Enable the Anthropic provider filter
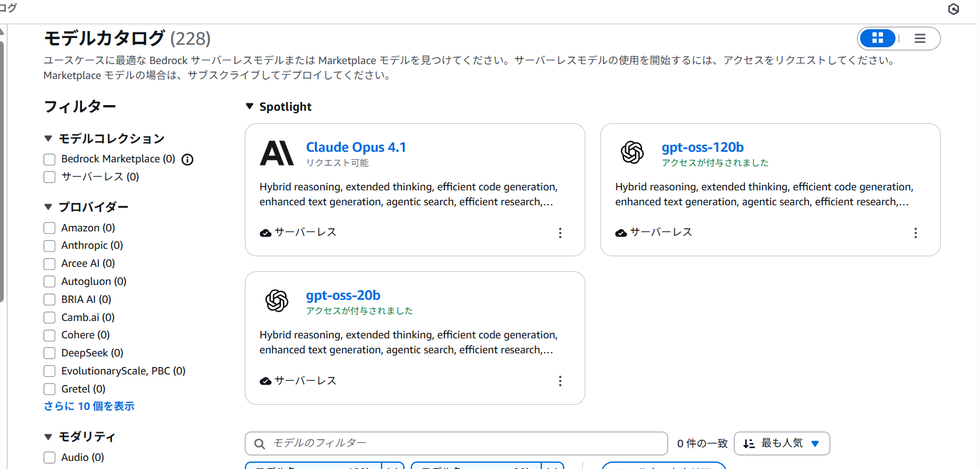 50,246
